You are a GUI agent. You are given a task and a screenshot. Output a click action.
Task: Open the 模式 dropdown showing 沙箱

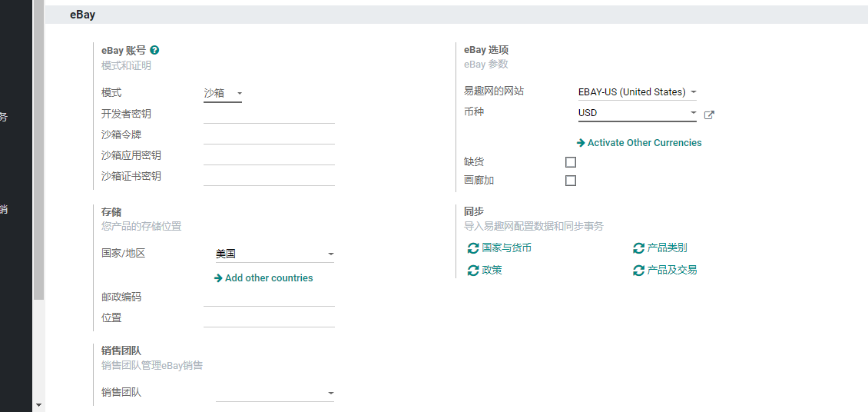click(223, 94)
